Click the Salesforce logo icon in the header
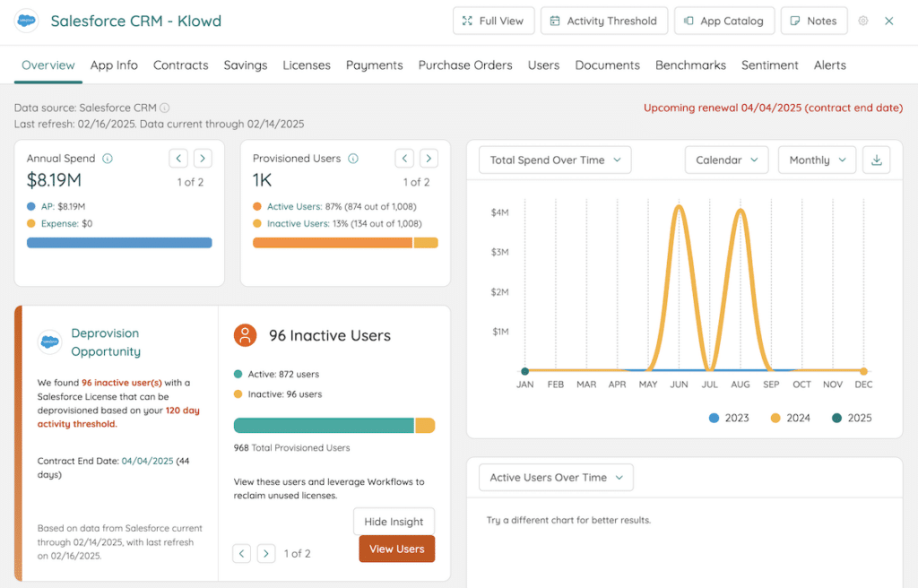Image resolution: width=918 pixels, height=588 pixels. pos(26,21)
